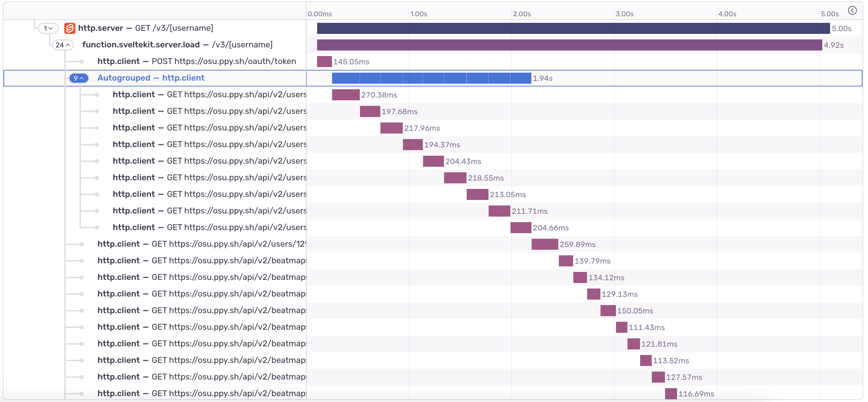Image resolution: width=868 pixels, height=402 pixels.
Task: Click the 4.92s server.load duration bar
Action: 570,45
